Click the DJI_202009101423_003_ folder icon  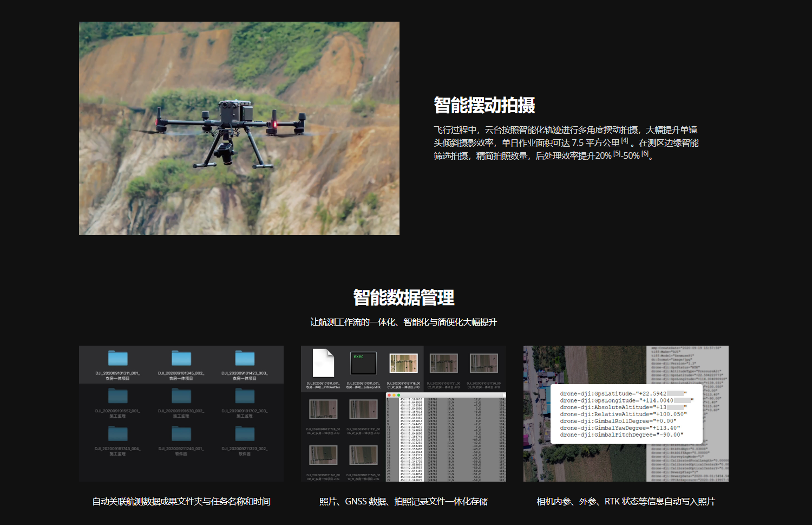point(245,358)
